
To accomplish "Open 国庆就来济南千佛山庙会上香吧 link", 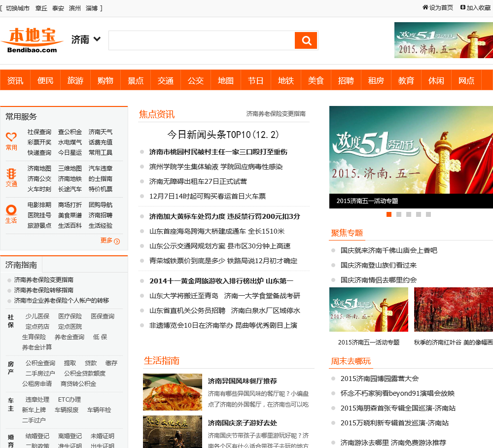I will [x=389, y=250].
